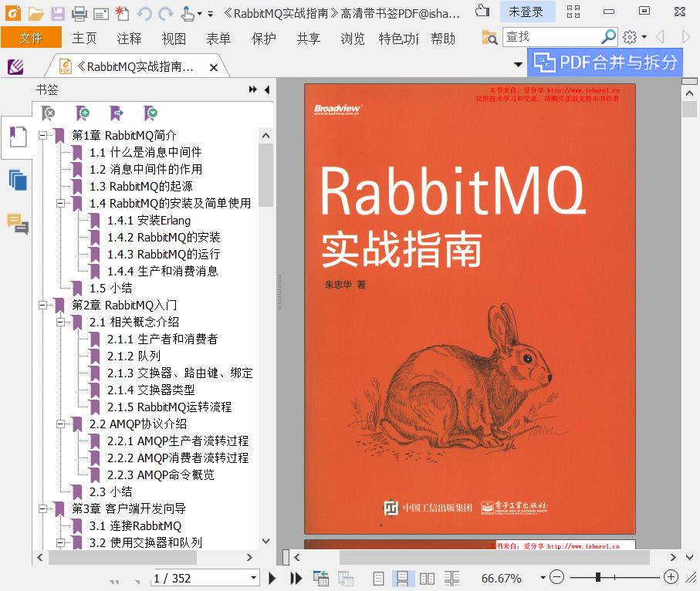Open the zoom percentage dropdown arrow
Viewport: 700px width, 591px height.
pyautogui.click(x=543, y=578)
